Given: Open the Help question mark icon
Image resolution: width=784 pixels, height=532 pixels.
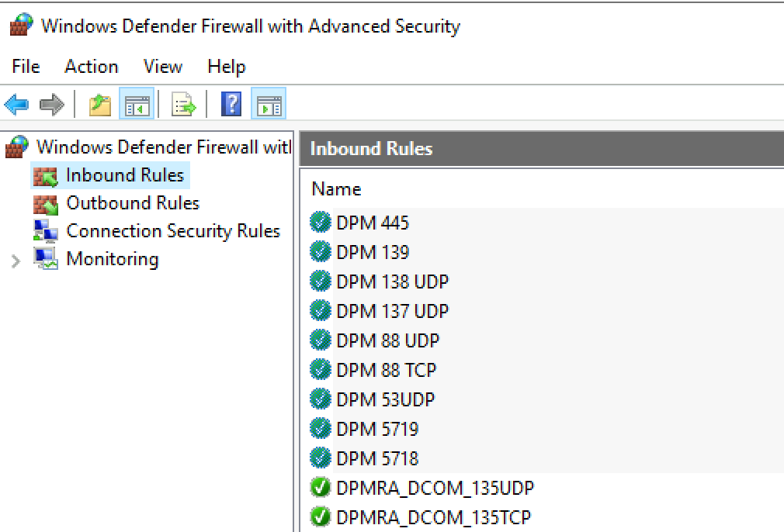Looking at the screenshot, I should coord(231,104).
